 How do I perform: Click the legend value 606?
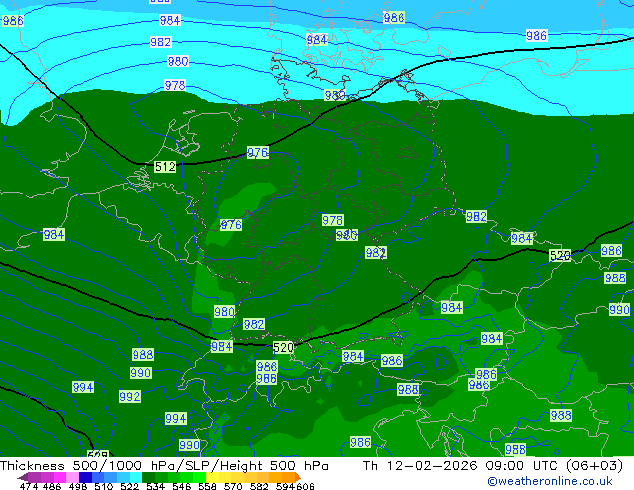305,486
